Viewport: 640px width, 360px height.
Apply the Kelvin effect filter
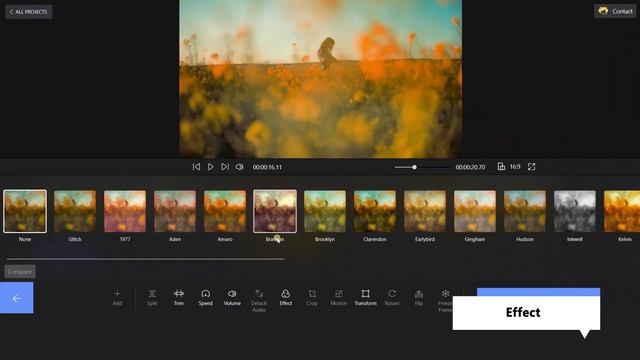click(x=622, y=211)
